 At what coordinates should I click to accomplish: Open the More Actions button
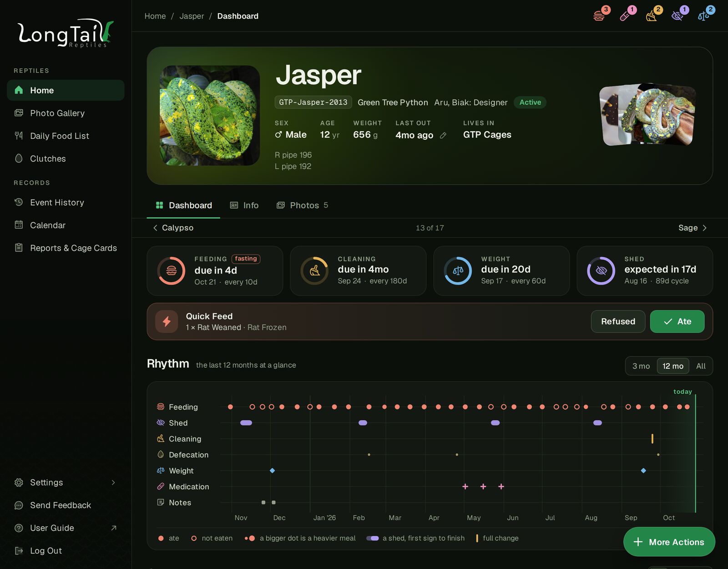pyautogui.click(x=669, y=542)
